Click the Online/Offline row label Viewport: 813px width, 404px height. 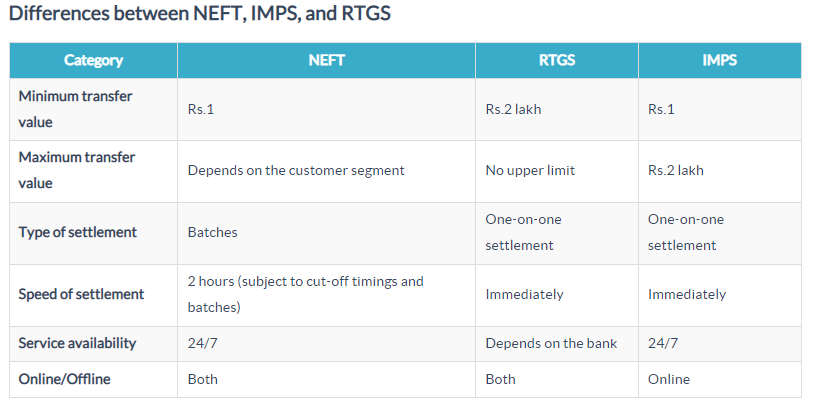[65, 379]
